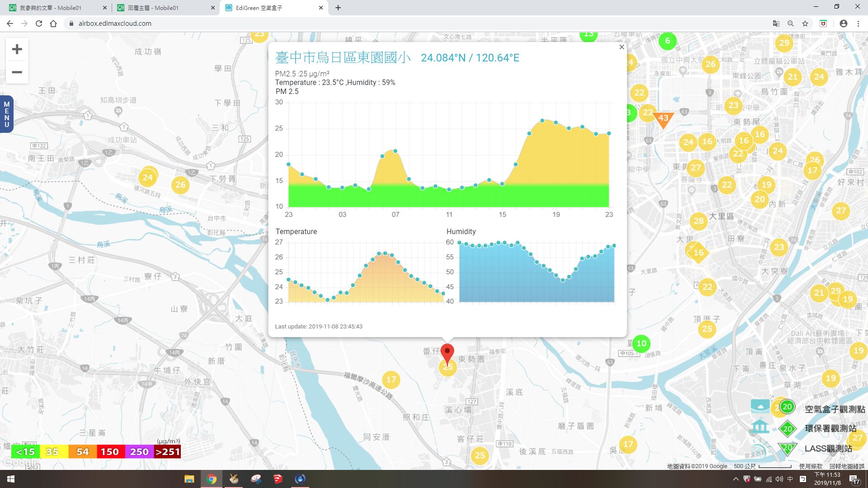Open the SketchUp icon in the taskbar
This screenshot has height=488, width=868.
[x=278, y=479]
